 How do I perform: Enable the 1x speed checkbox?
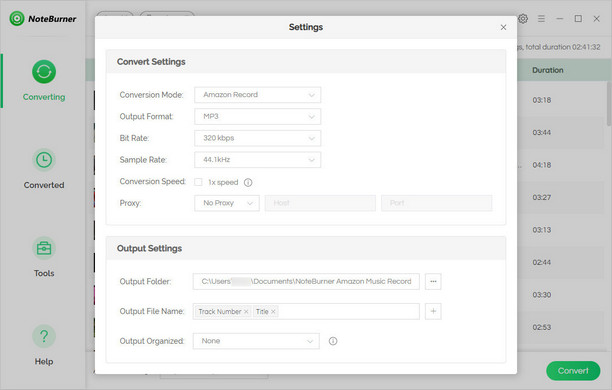(199, 182)
